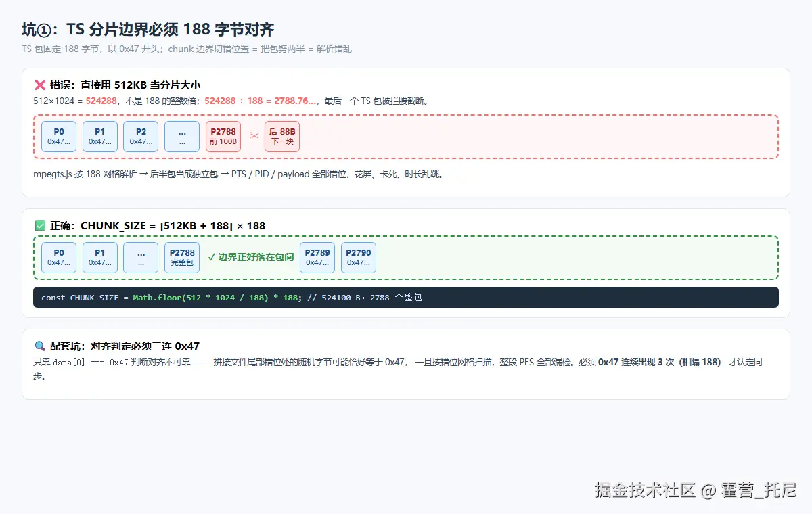Select packet P0 in the green correct row
812x514 pixels.
tap(59, 258)
